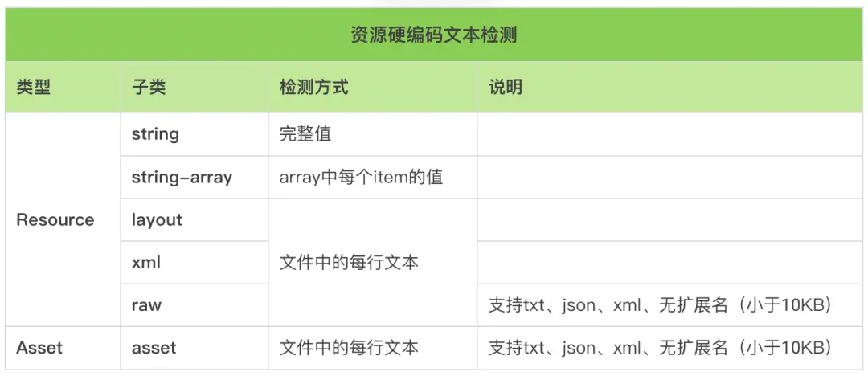Image resolution: width=868 pixels, height=376 pixels.
Task: Click the raw row description about 10KB
Action: 659,305
